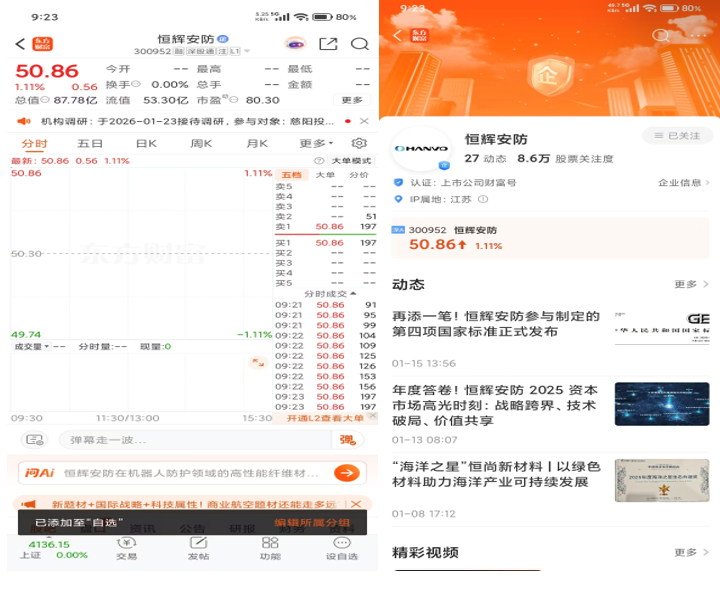
Task: Open the 年度答卷 2025 资本市场 article
Action: click(550, 414)
